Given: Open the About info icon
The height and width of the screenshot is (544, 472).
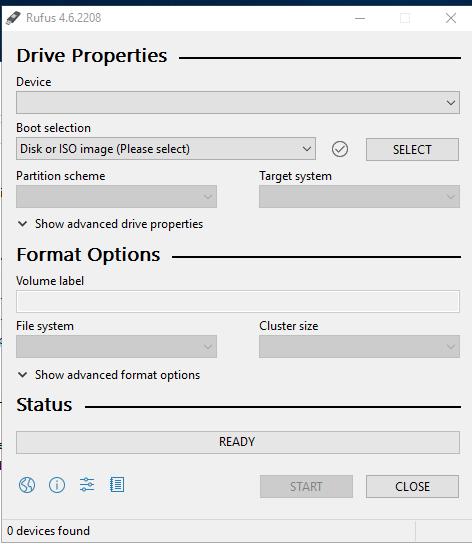Looking at the screenshot, I should coord(57,485).
